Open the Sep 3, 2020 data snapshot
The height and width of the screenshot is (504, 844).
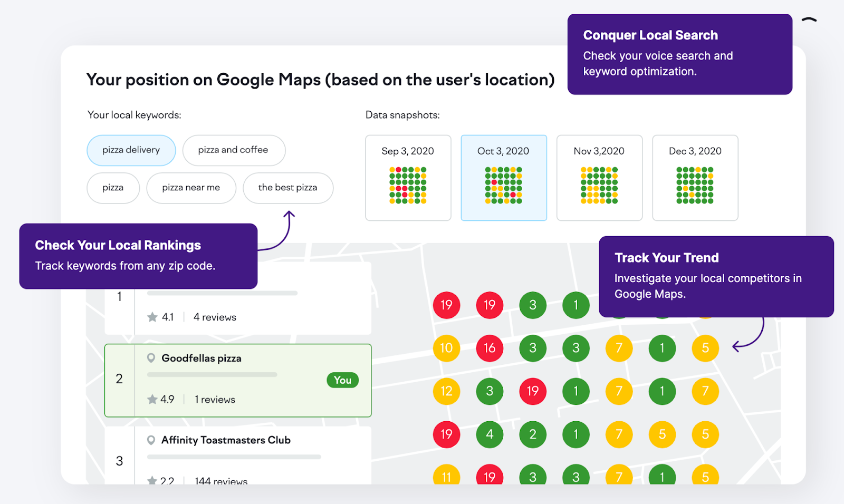(x=408, y=178)
